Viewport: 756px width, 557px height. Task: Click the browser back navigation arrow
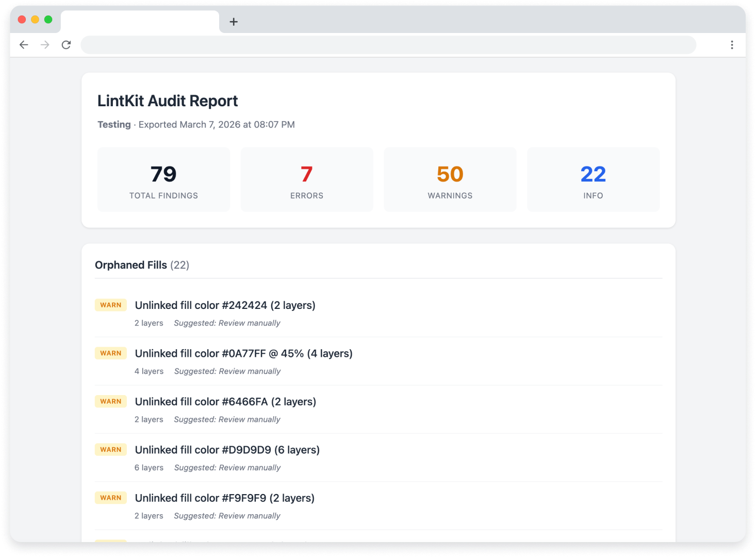pyautogui.click(x=24, y=45)
